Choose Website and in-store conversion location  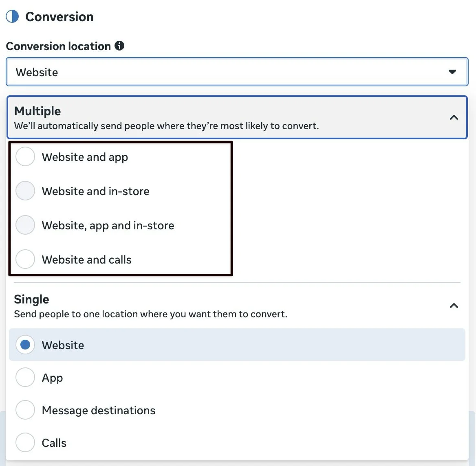coord(25,191)
